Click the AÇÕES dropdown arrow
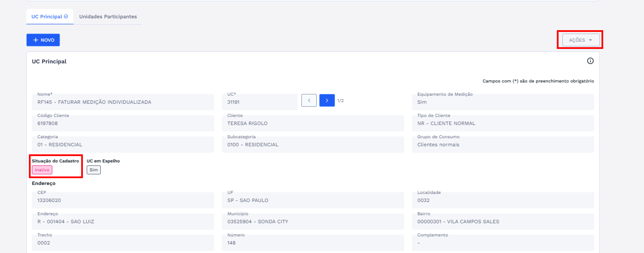644x253 pixels. (x=590, y=40)
